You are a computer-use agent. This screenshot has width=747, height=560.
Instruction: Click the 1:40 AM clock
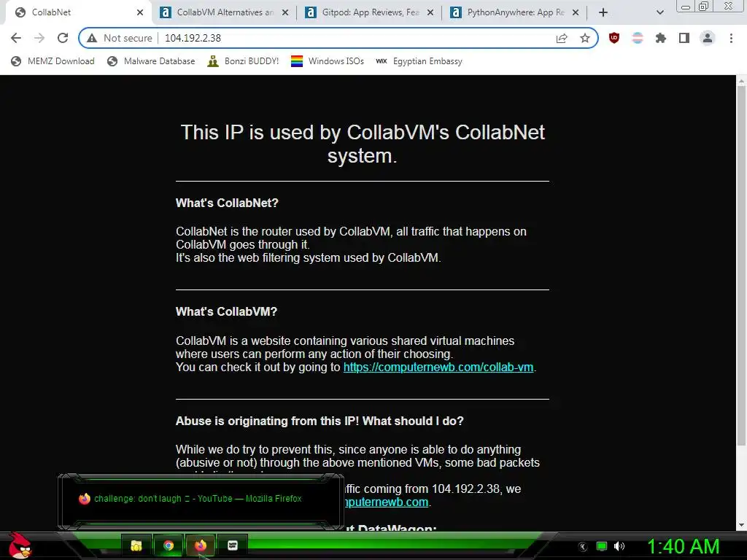click(683, 546)
